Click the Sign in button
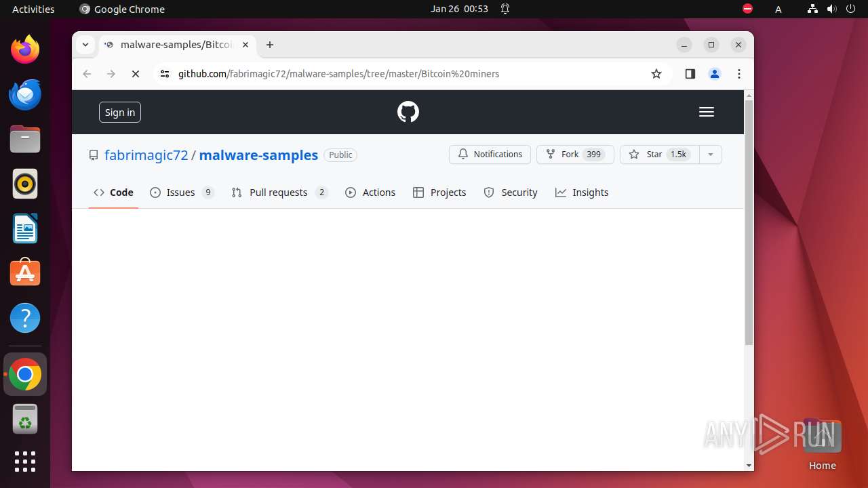Screen dimensions: 868x488 120,112
